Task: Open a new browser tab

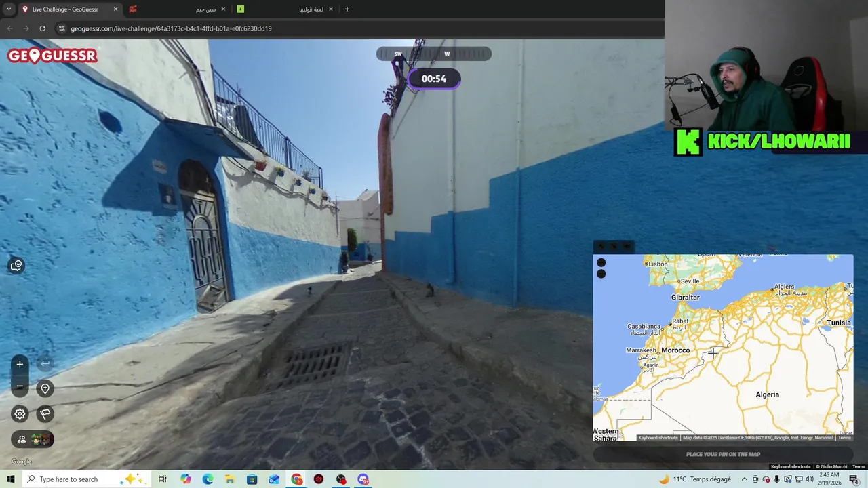Action: coord(347,9)
